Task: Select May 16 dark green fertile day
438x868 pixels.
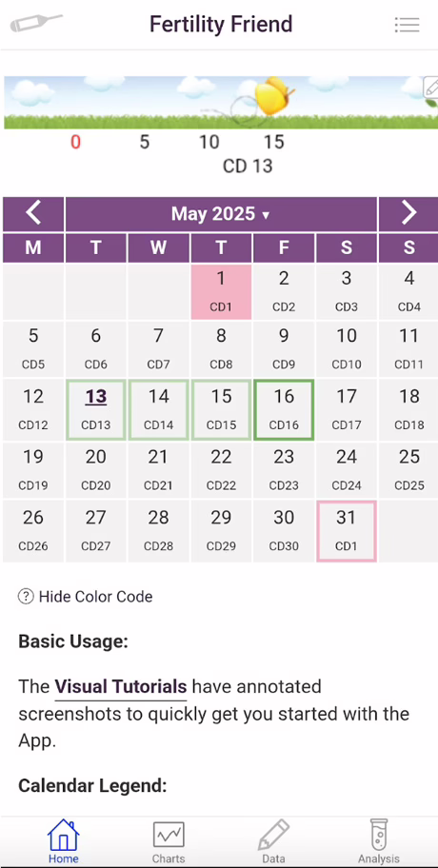Action: 284,410
